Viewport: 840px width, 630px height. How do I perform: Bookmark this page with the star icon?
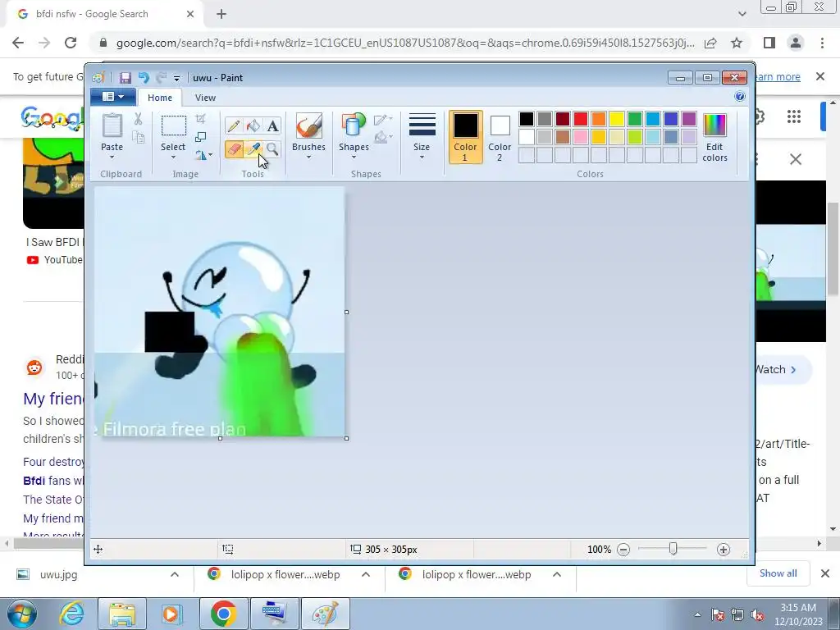737,43
